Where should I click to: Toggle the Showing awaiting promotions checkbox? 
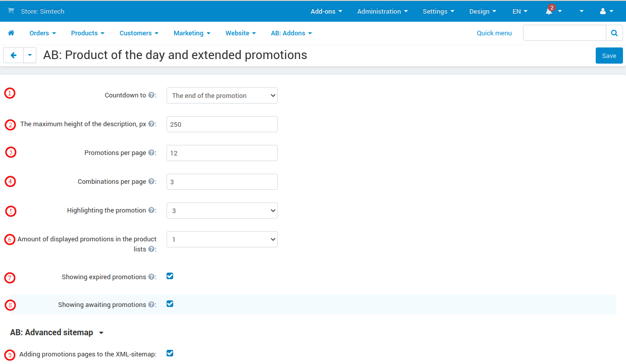coord(170,304)
